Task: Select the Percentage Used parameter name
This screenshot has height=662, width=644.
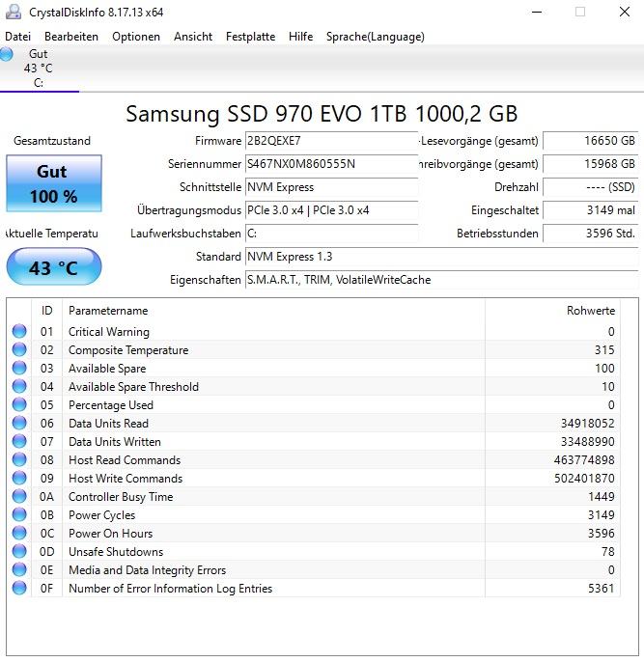Action: point(111,405)
